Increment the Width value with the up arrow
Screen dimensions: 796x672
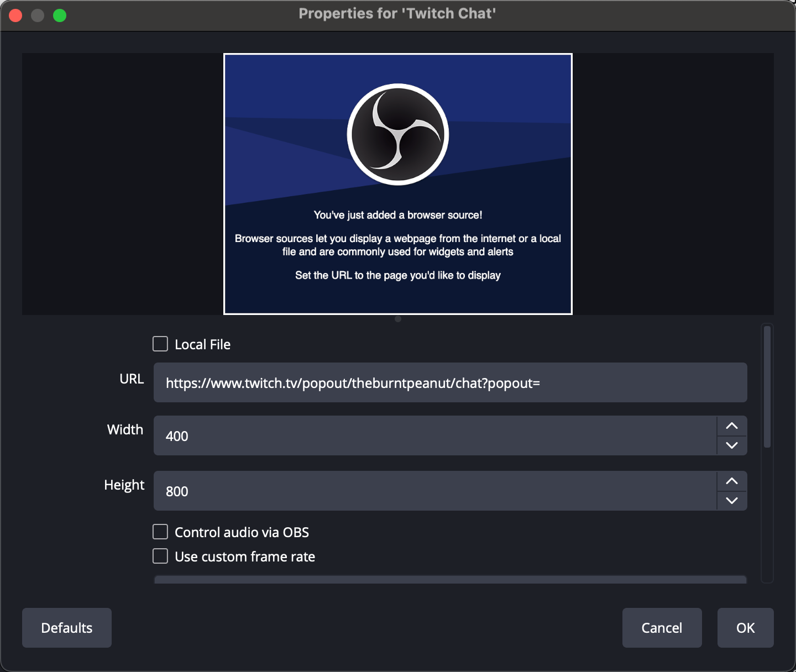[x=731, y=426]
